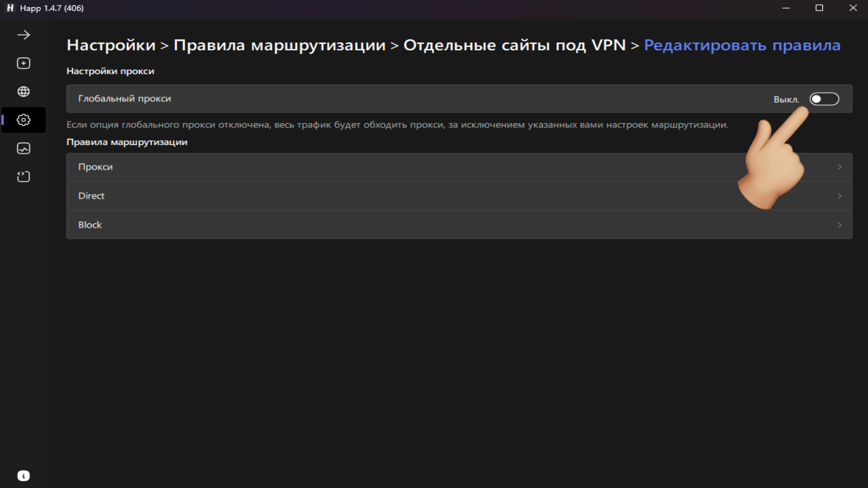Open Настройки from the breadcrumb

112,45
